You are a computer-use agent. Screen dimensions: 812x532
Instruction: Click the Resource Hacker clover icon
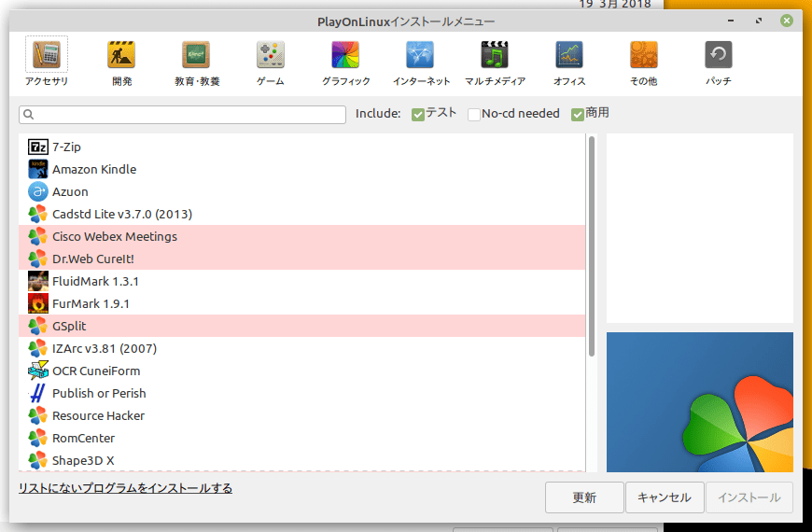click(x=38, y=416)
